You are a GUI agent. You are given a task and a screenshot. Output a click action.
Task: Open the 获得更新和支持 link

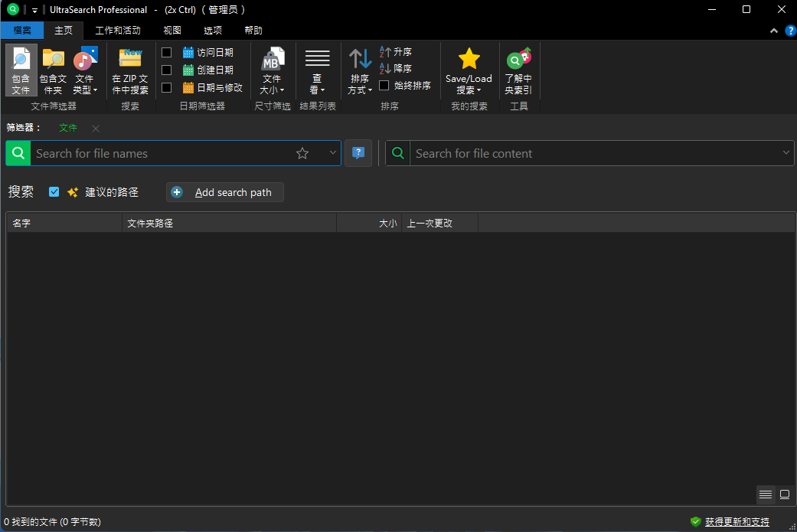tap(737, 522)
